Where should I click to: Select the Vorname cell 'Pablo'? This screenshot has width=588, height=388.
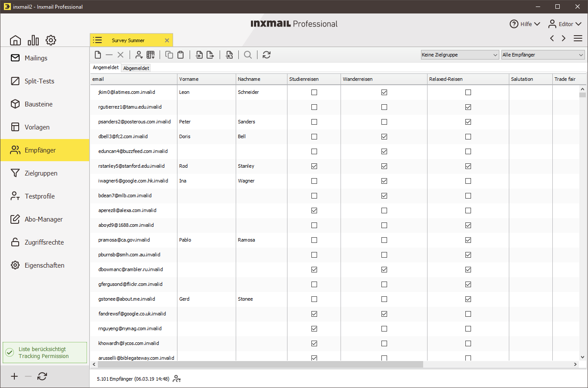coord(207,240)
